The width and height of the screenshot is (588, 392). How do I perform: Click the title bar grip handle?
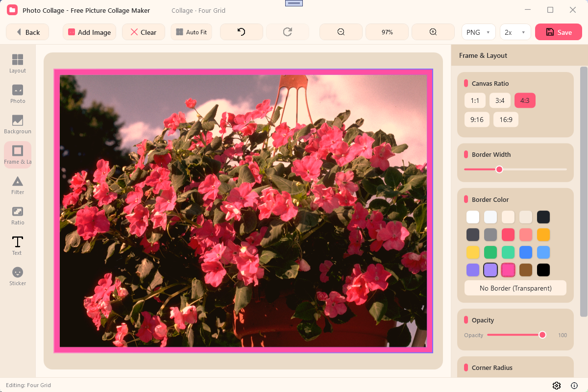[294, 3]
